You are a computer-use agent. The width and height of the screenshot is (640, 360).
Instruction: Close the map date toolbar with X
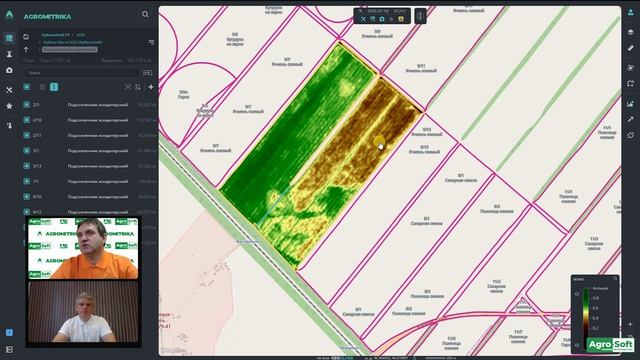pyautogui.click(x=360, y=11)
